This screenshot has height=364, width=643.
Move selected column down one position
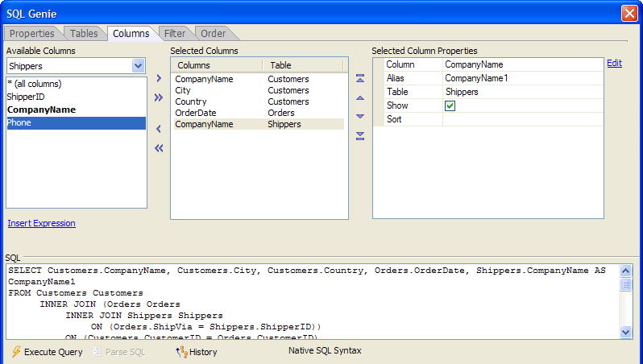(x=360, y=117)
